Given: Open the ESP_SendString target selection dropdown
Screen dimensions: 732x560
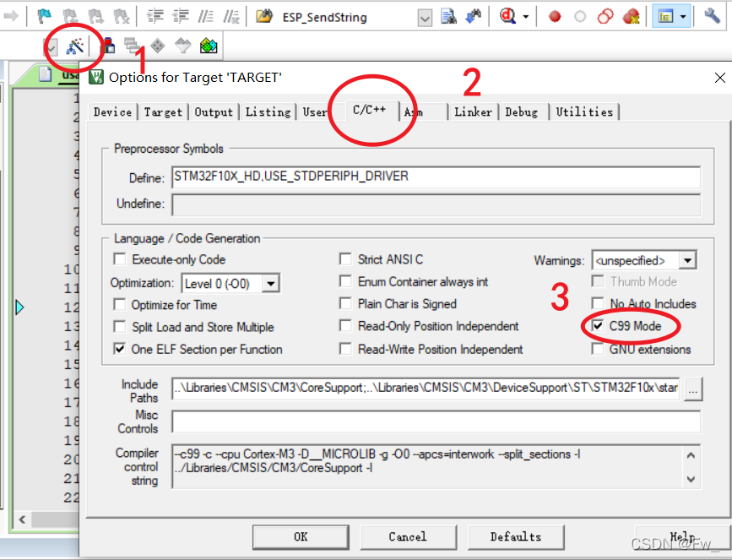Looking at the screenshot, I should click(x=424, y=16).
